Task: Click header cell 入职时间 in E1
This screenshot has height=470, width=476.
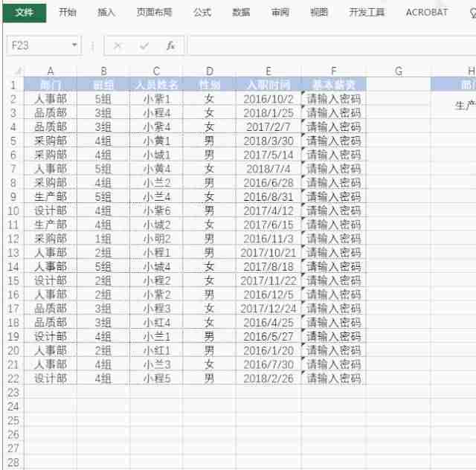Action: pyautogui.click(x=268, y=85)
